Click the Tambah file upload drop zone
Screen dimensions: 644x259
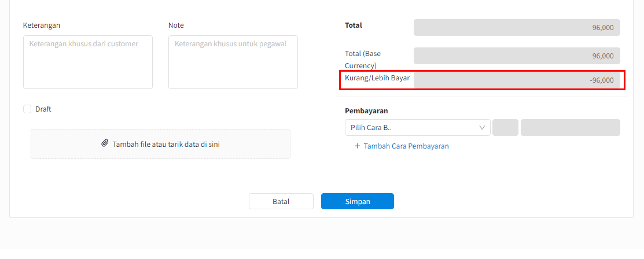tap(161, 144)
